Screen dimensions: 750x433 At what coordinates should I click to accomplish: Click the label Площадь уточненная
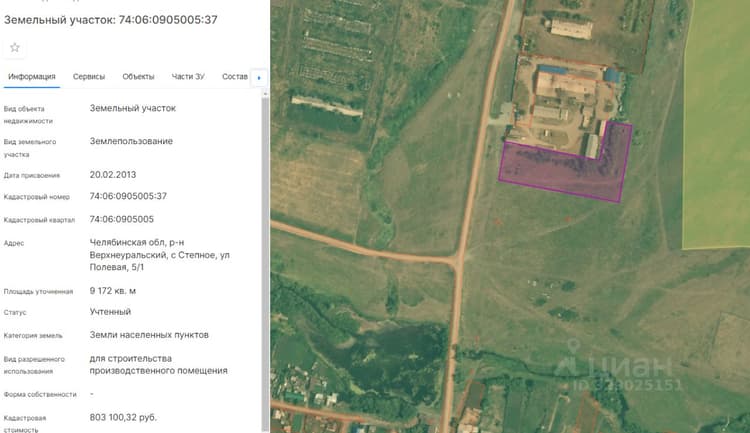tap(38, 291)
